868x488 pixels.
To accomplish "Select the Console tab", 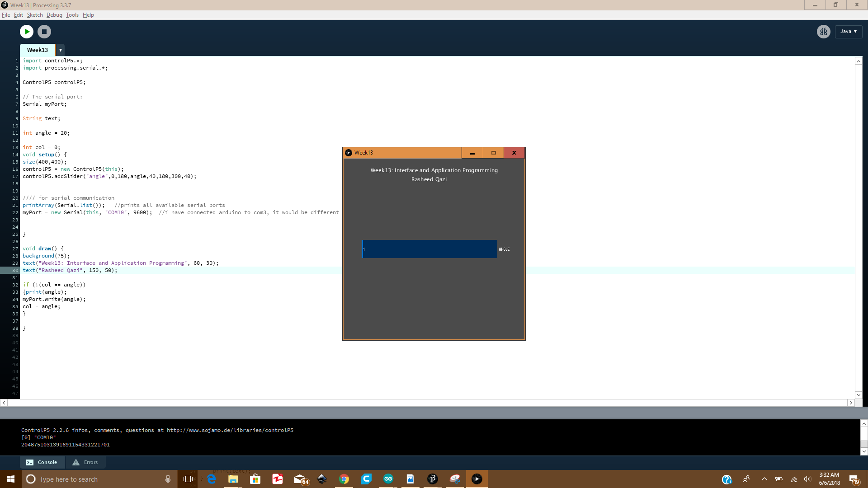I will click(42, 462).
